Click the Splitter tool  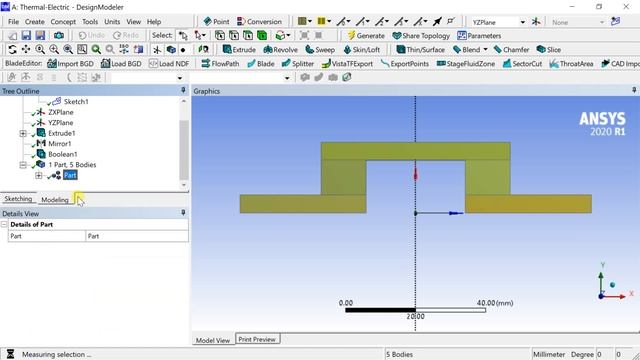coord(298,64)
